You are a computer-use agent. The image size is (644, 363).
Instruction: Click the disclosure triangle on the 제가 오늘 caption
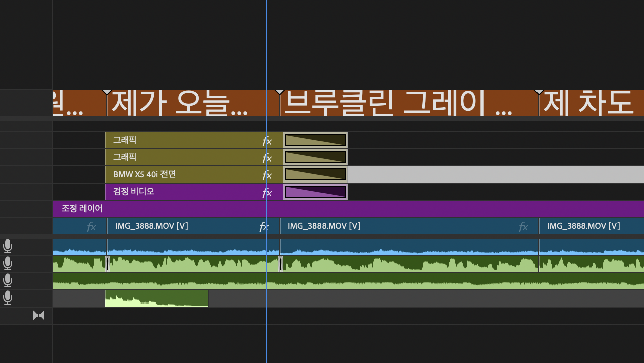pyautogui.click(x=106, y=91)
